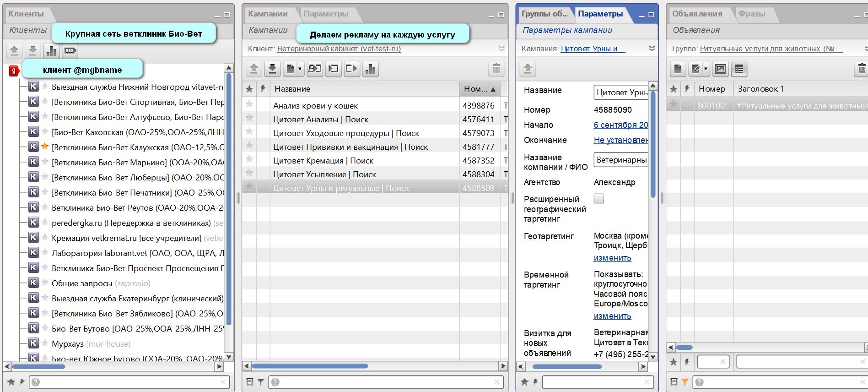868x392 pixels.
Task: Toggle star for Цитовет Анализы campaign
Action: coord(249,118)
